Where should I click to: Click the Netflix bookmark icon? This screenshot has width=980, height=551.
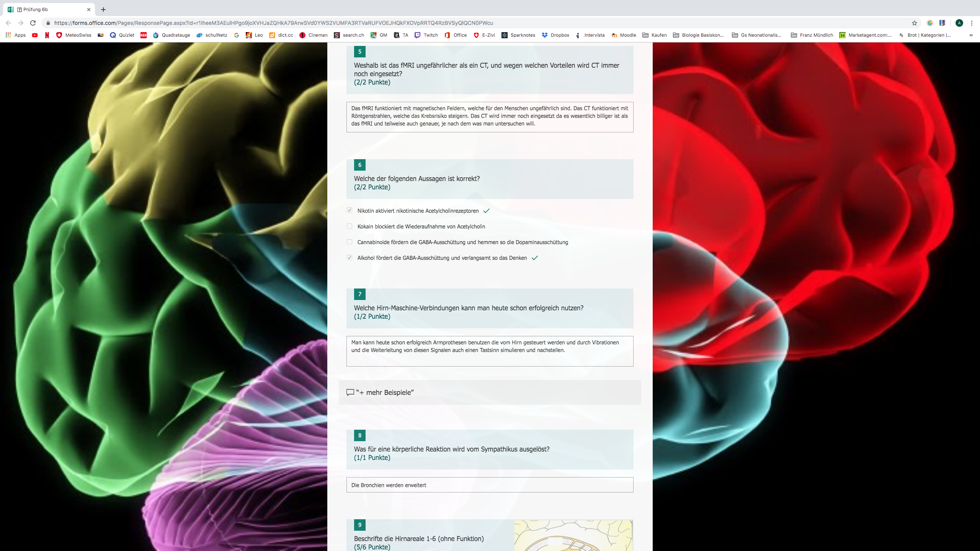47,35
